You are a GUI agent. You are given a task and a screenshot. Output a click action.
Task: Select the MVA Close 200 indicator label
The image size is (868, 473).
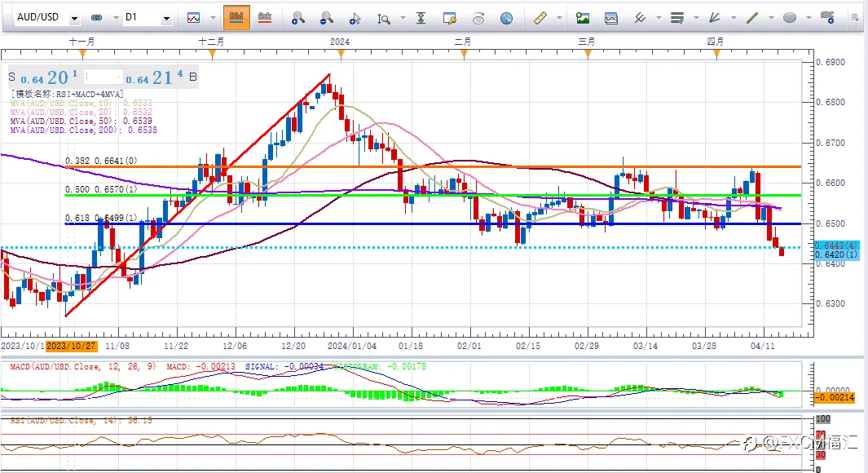tap(84, 130)
